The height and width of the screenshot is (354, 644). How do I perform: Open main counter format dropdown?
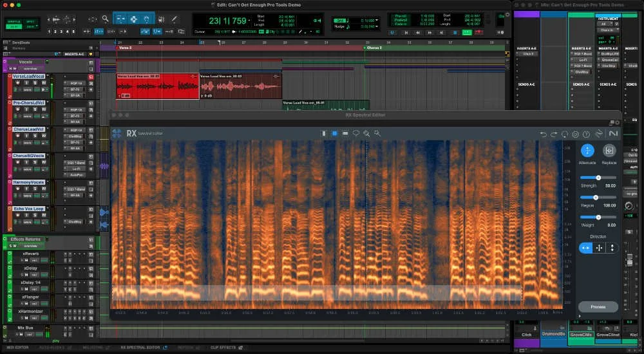250,21
